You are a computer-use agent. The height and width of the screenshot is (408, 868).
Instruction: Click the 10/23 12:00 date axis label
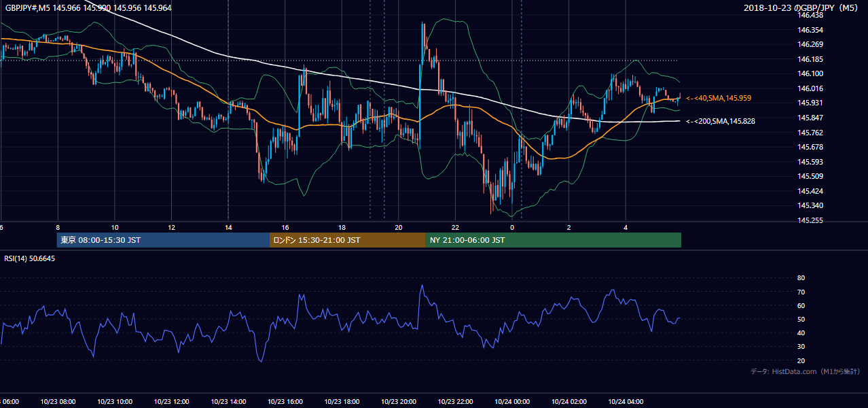171,402
